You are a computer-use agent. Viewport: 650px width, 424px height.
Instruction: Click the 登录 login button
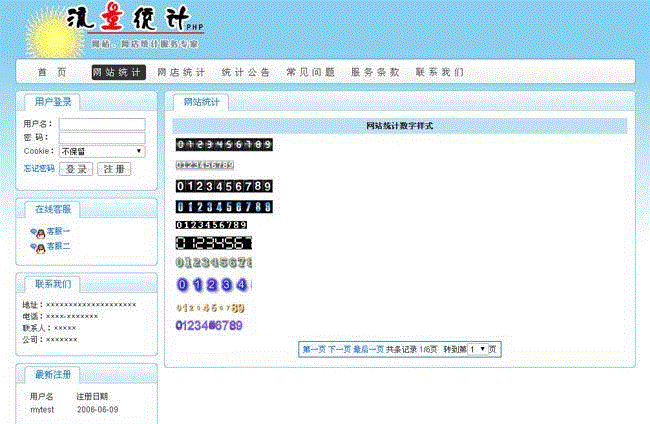[76, 169]
